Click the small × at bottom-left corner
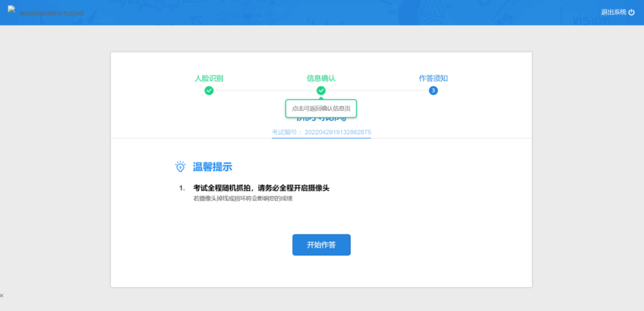The width and height of the screenshot is (644, 311). coord(2,295)
